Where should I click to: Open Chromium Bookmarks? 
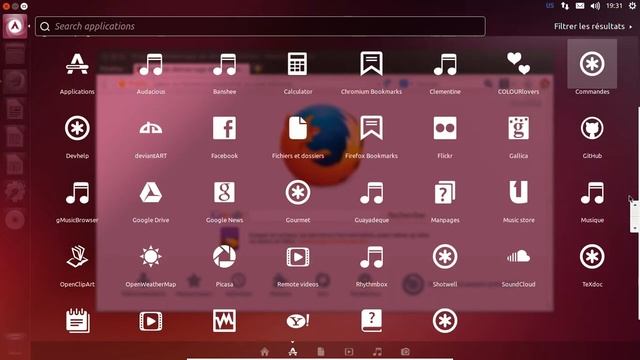tap(371, 64)
